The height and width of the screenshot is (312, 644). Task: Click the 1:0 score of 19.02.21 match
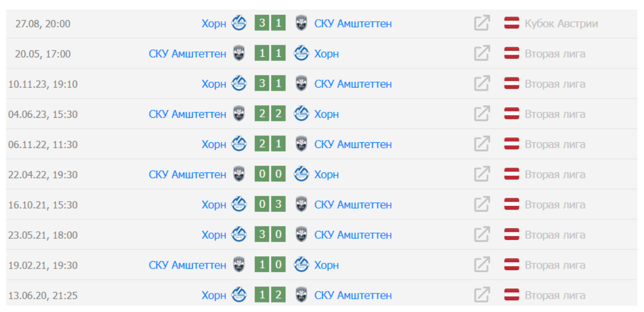[x=270, y=265]
